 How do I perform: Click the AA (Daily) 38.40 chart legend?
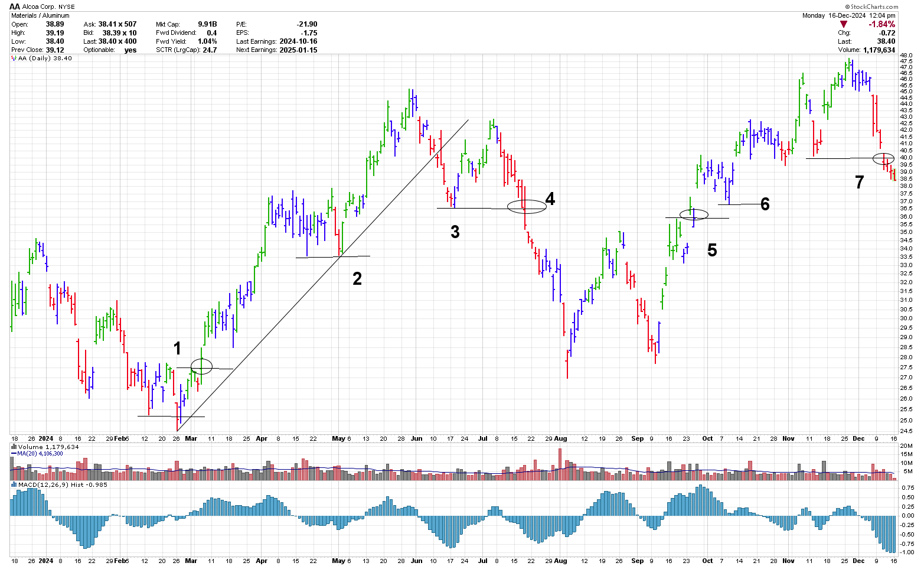(x=43, y=58)
